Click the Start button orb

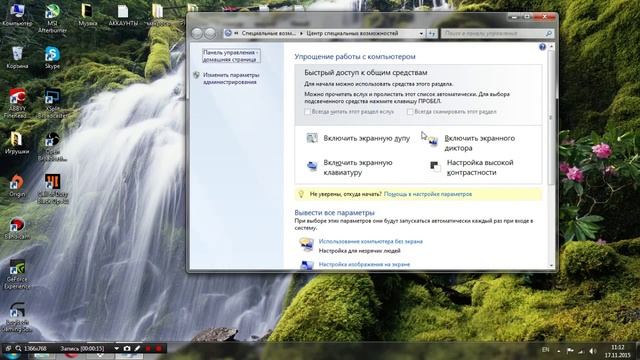pyautogui.click(x=12, y=356)
